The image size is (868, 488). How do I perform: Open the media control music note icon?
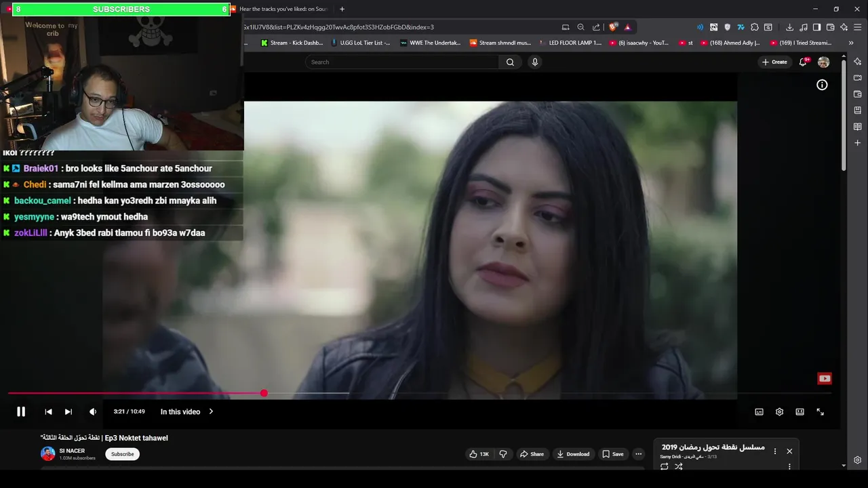(x=804, y=27)
